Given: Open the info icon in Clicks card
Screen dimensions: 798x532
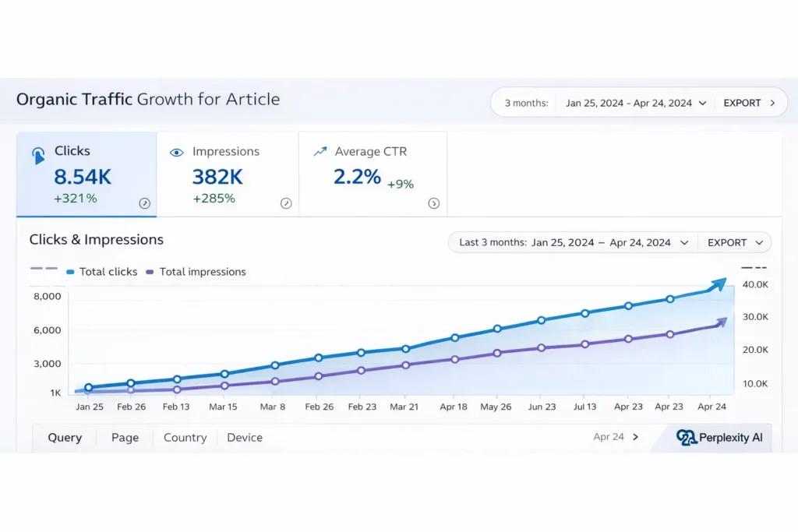Looking at the screenshot, I should click(x=144, y=203).
